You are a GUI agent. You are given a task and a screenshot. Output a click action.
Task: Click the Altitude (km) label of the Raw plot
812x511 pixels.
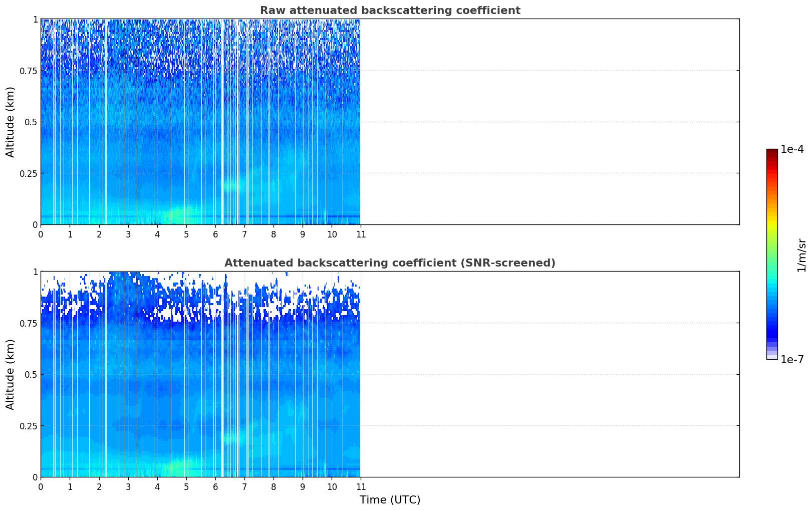[x=11, y=122]
